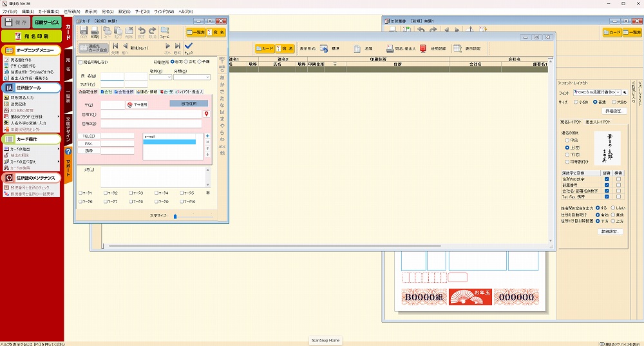Viewport: 644px width, 346px height.
Task: Click the Check (チェック) checkmark icon
Action: [188, 46]
